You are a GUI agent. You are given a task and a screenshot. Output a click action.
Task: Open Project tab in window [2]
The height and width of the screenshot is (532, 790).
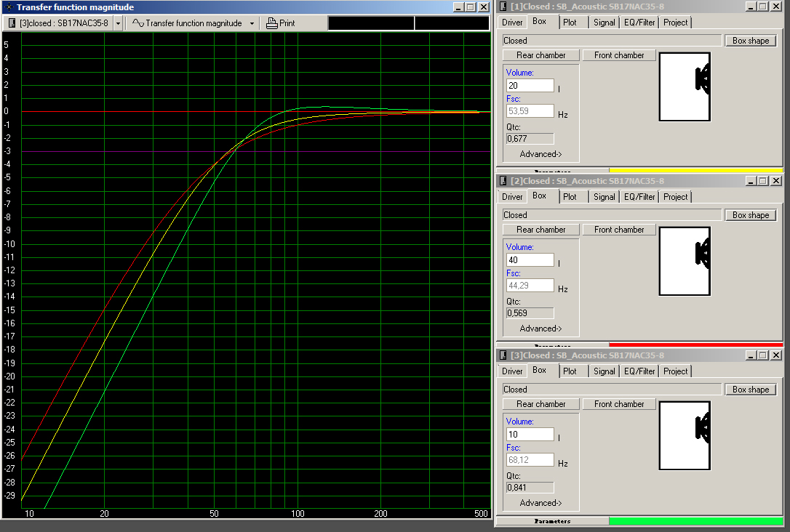point(675,197)
